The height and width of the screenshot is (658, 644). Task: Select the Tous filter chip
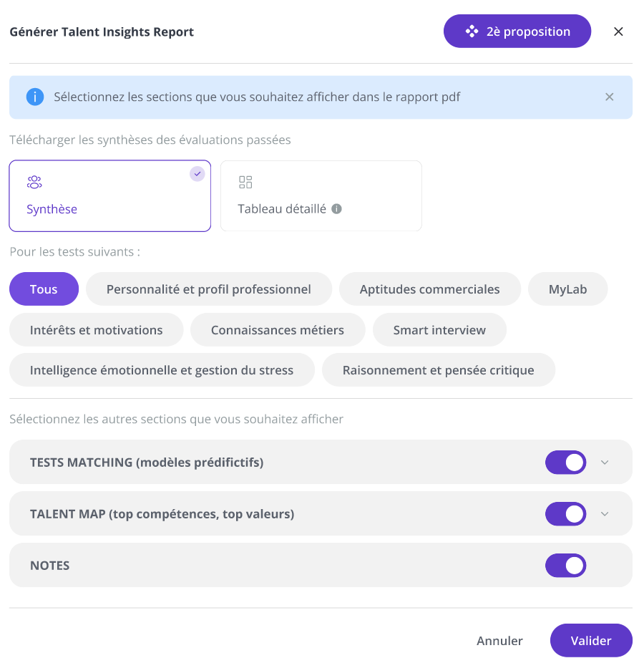tap(44, 289)
